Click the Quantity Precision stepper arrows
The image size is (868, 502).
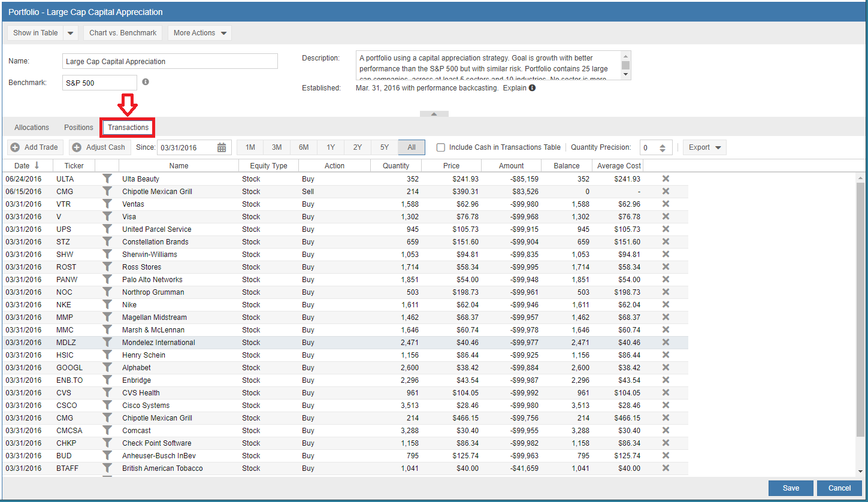pyautogui.click(x=662, y=148)
